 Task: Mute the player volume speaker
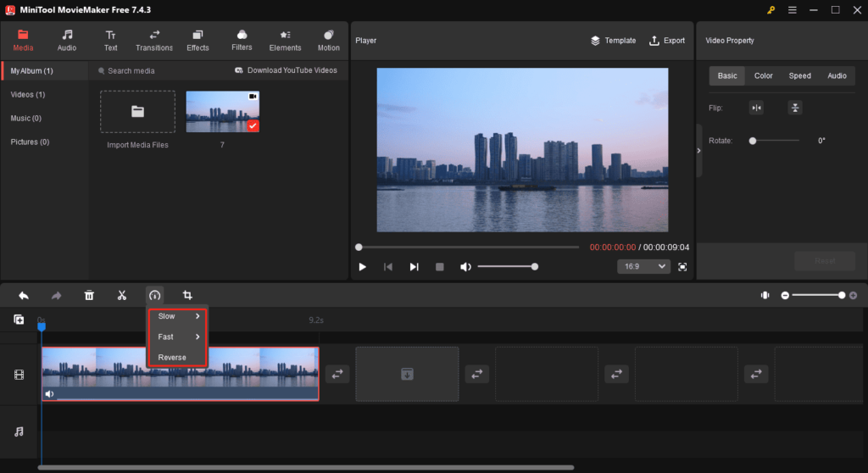click(x=465, y=267)
